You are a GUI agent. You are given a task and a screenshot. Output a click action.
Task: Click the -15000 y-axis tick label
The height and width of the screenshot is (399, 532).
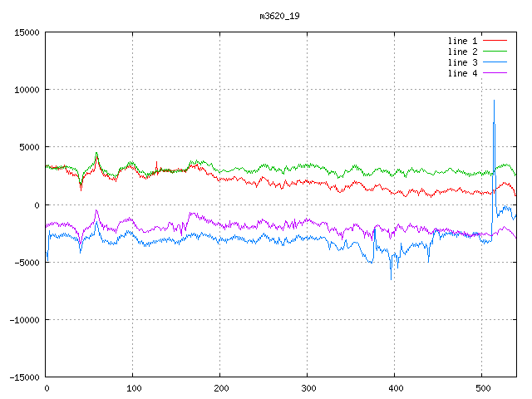[23, 377]
